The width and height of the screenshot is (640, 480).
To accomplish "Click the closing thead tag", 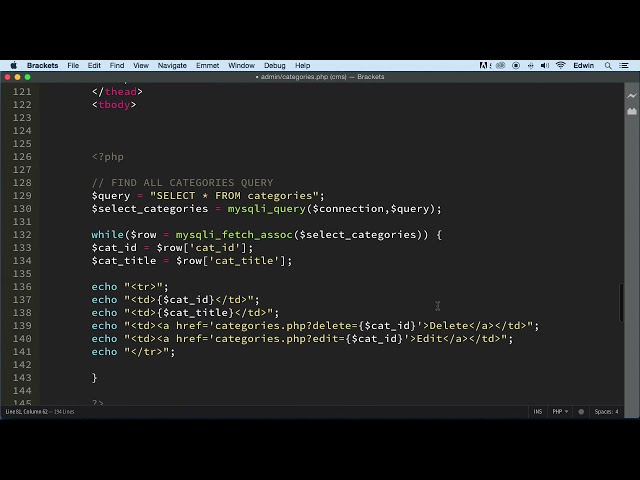I will tap(117, 92).
